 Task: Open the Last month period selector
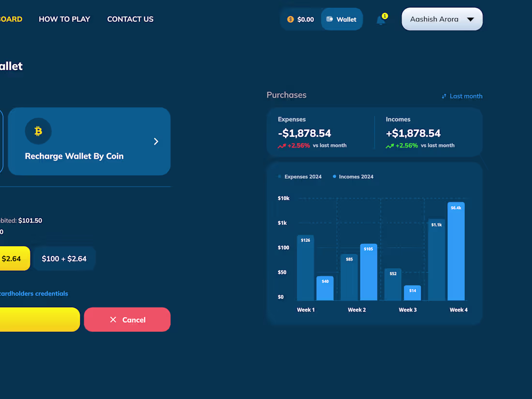466,96
